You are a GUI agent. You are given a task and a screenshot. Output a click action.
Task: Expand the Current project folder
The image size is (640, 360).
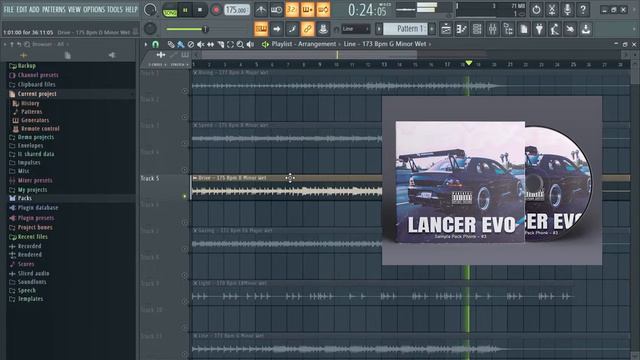37,94
